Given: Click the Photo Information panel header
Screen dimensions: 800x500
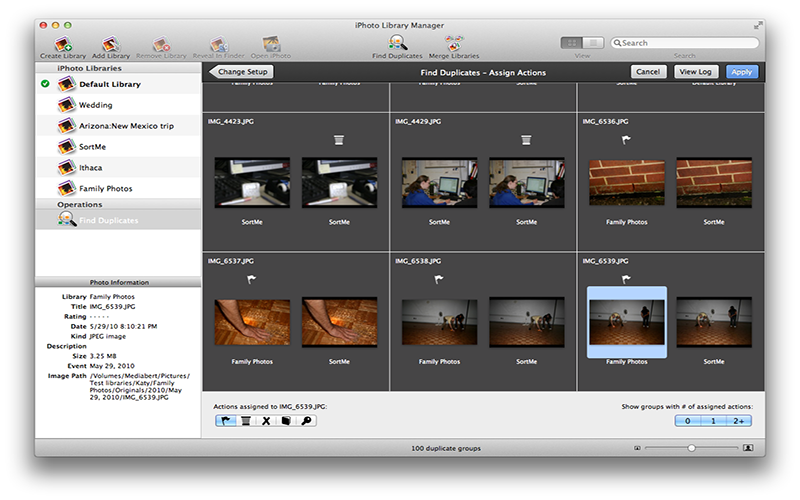Looking at the screenshot, I should click(118, 282).
